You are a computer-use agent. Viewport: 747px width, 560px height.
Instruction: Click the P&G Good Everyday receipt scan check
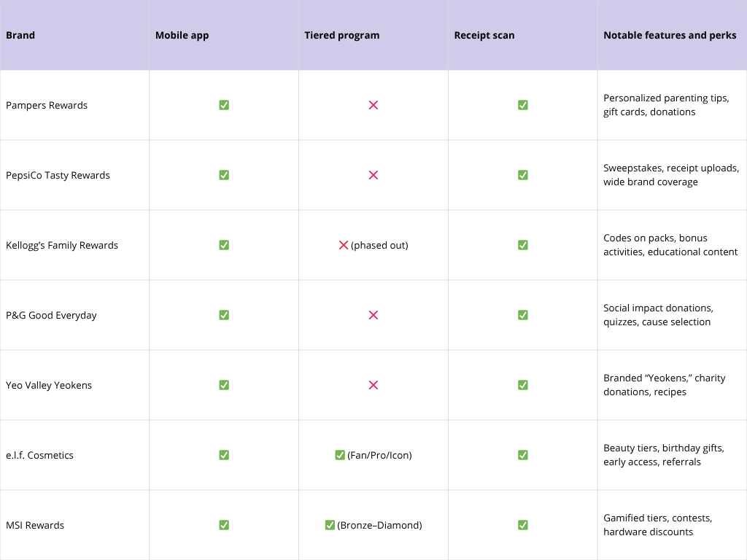point(522,315)
